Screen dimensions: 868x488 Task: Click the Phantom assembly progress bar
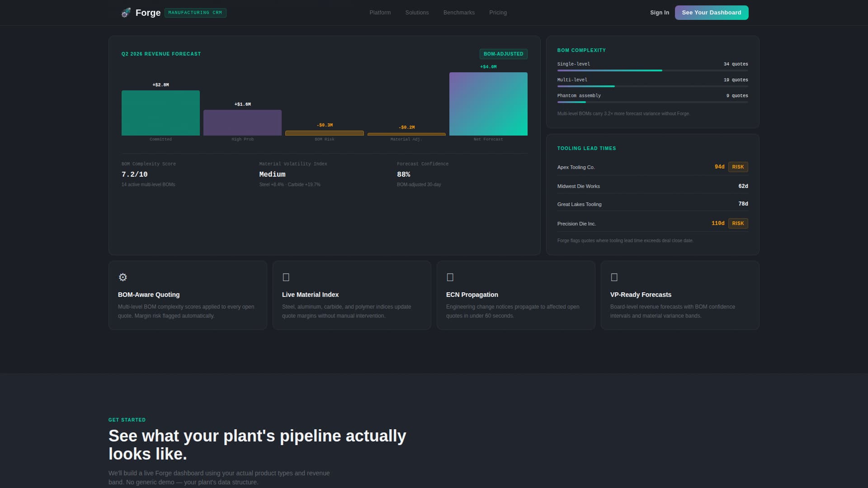[652, 102]
